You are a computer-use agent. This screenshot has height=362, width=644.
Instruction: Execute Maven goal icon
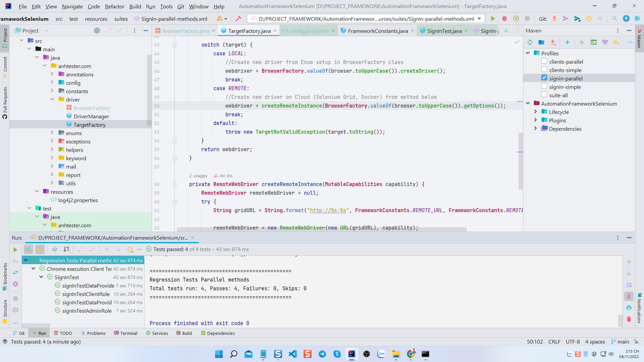pos(594,42)
